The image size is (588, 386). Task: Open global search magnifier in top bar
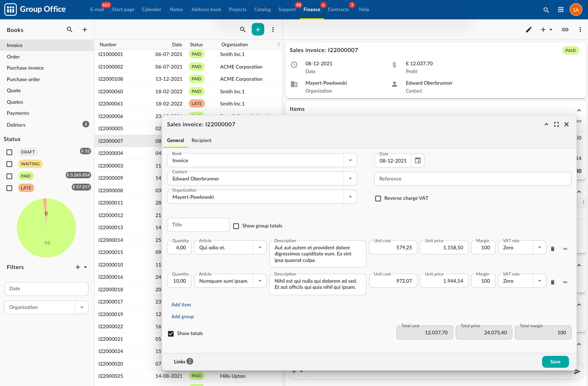546,10
